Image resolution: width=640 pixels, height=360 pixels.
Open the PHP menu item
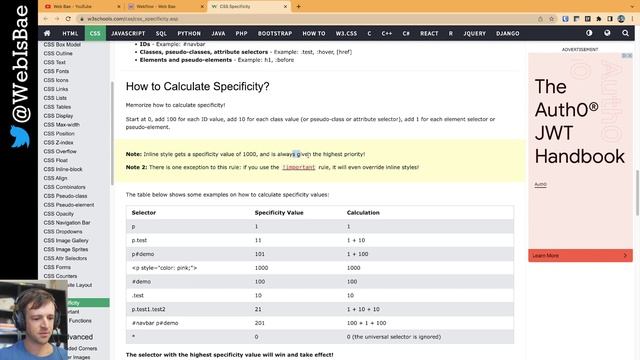point(242,33)
